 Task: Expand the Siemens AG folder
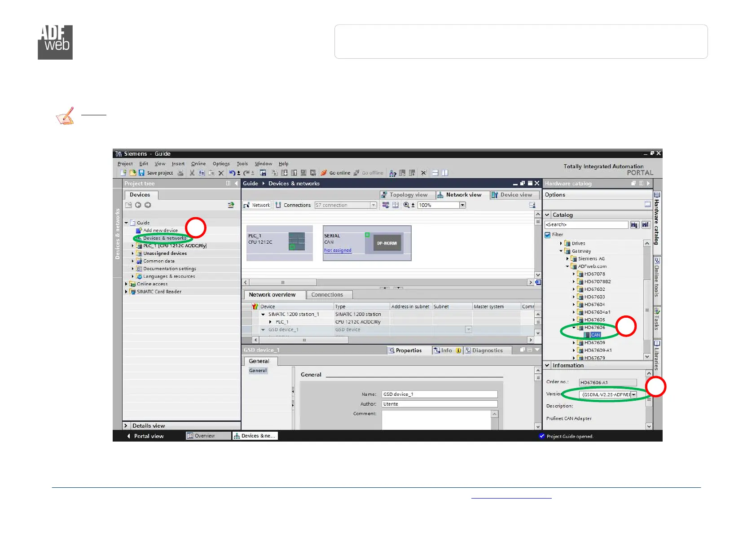pyautogui.click(x=567, y=259)
